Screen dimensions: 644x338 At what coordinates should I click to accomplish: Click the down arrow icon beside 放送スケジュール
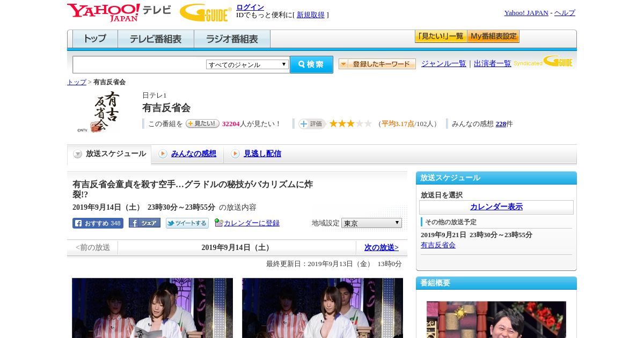(78, 154)
